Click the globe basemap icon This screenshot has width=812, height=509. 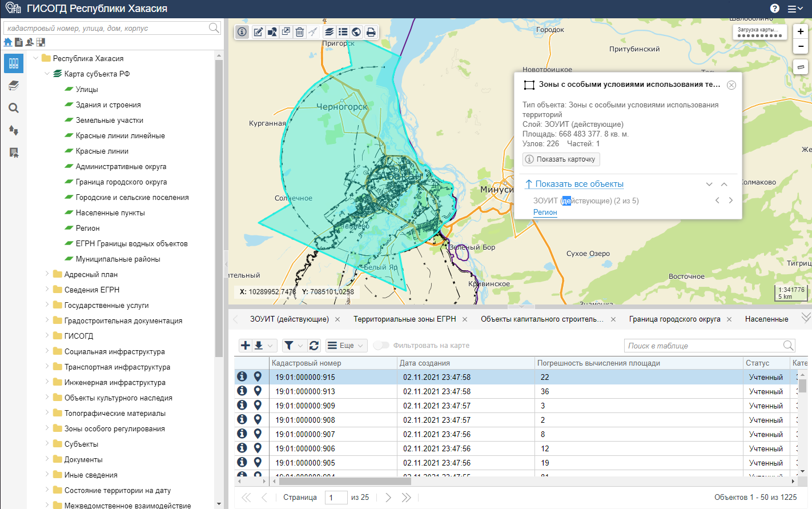[x=357, y=32]
